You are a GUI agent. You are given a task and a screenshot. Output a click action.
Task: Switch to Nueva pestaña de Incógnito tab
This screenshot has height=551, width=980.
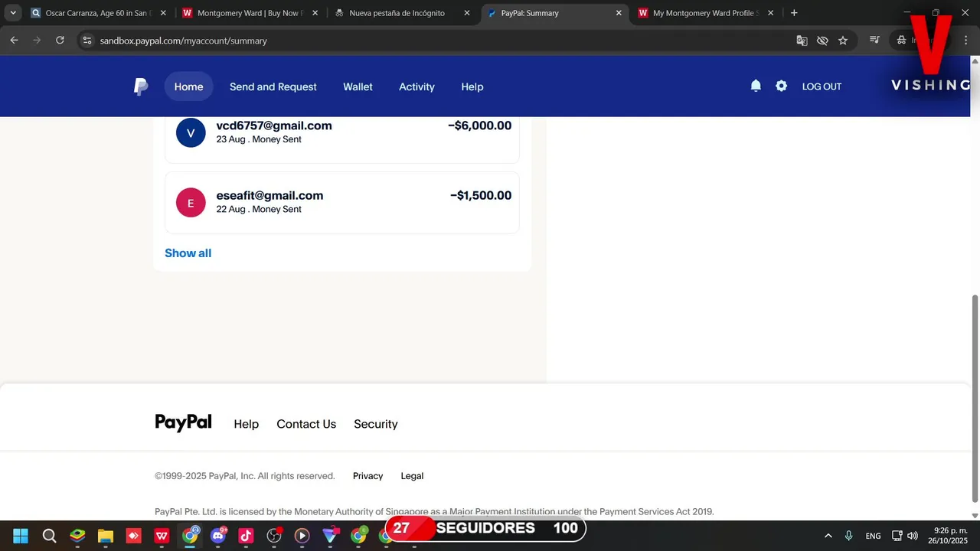[x=401, y=13]
